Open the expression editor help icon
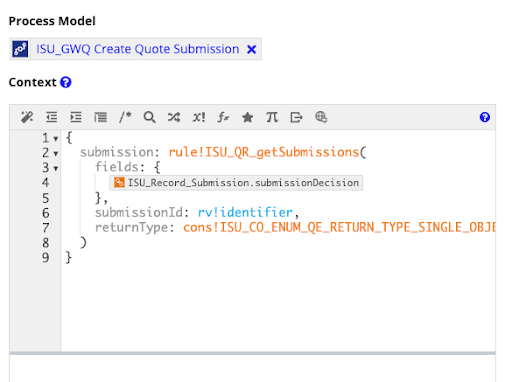512x382 pixels. 485,117
